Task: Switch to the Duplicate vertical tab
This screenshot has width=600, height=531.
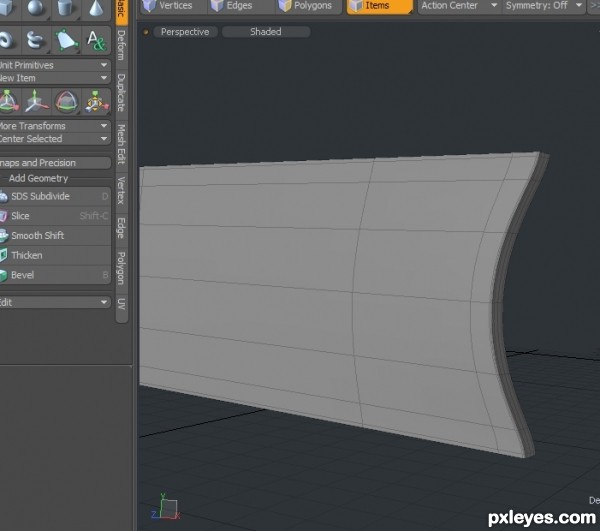Action: [121, 93]
